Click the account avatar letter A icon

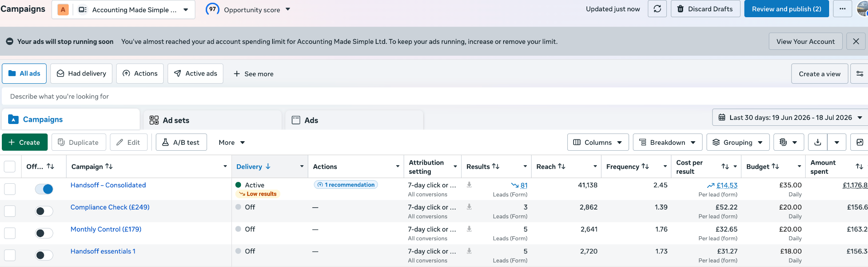point(63,10)
